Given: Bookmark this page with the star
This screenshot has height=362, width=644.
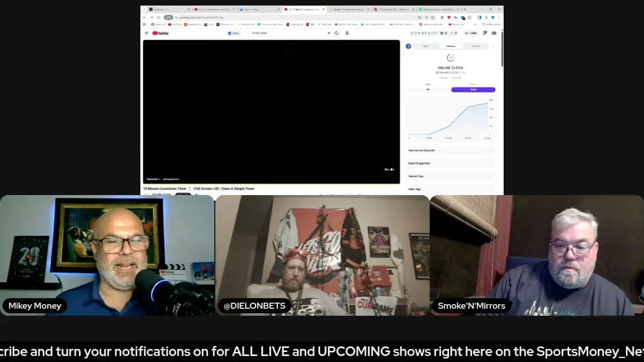Looking at the screenshot, I should coord(433,18).
